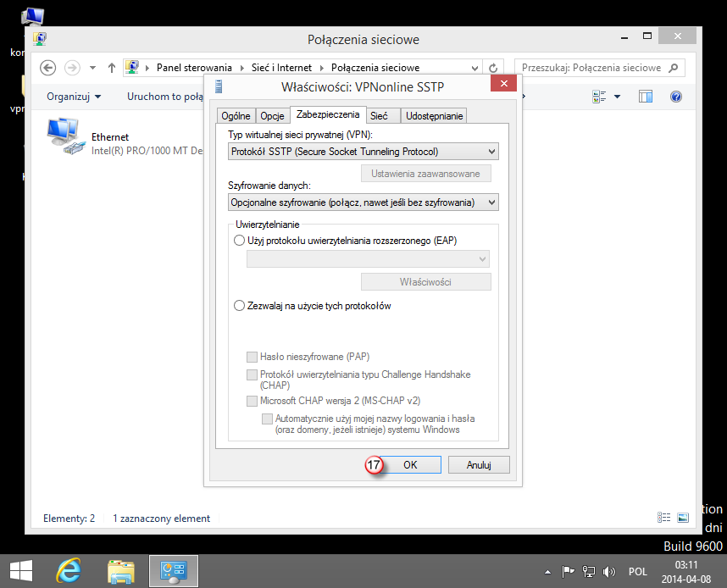The height and width of the screenshot is (588, 727).
Task: Select the Zabezpieczenia tab
Action: pos(328,114)
